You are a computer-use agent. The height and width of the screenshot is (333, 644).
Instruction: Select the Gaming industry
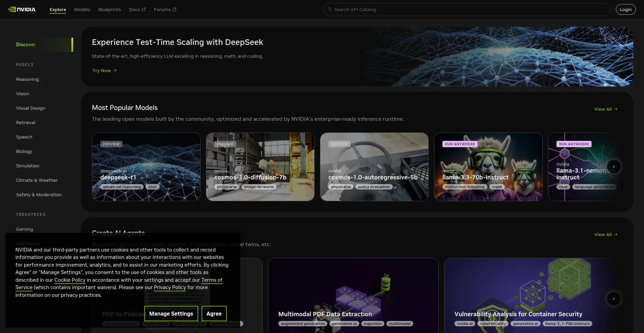[x=24, y=229]
